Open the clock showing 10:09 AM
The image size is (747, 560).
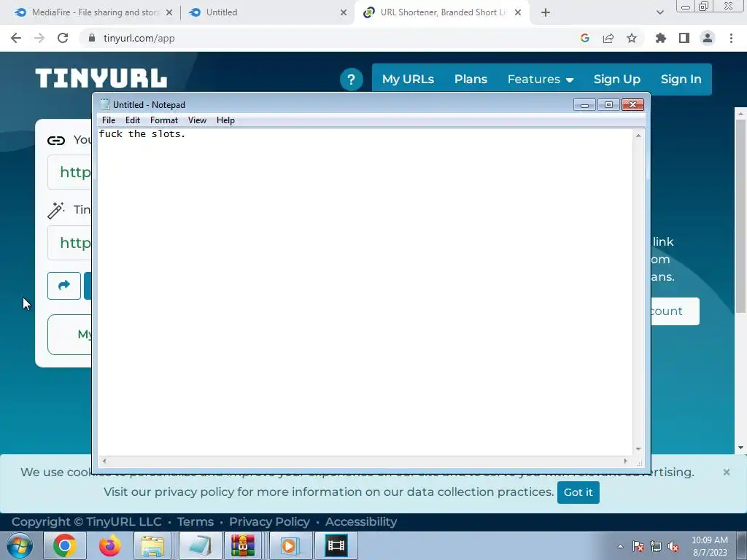tap(709, 546)
